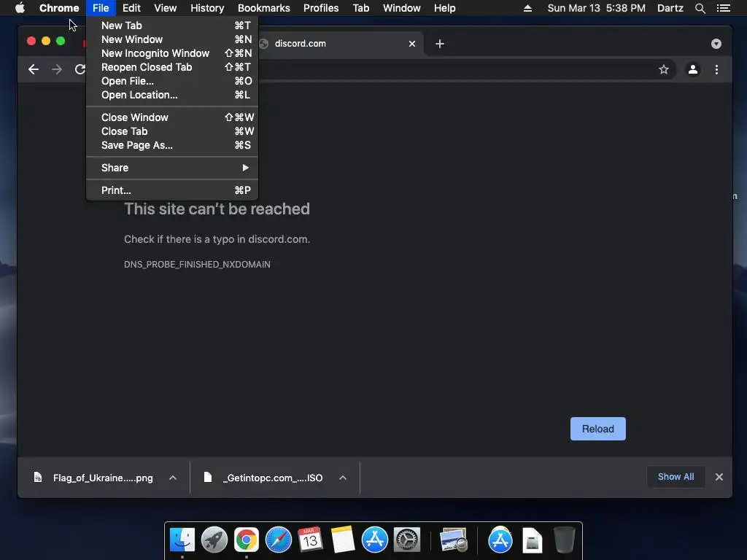747x560 pixels.
Task: Open System Preferences from the Dock
Action: [406, 540]
